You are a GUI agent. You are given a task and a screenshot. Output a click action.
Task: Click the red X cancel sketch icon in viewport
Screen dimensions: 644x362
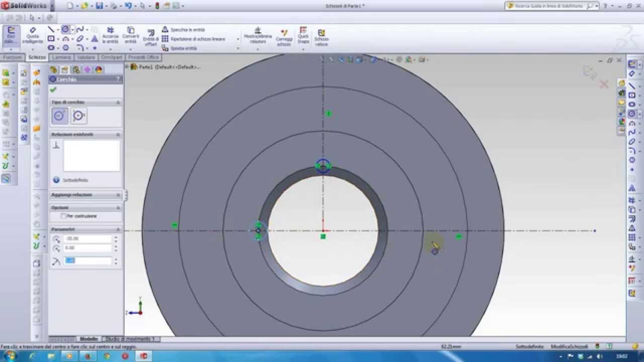pos(604,84)
